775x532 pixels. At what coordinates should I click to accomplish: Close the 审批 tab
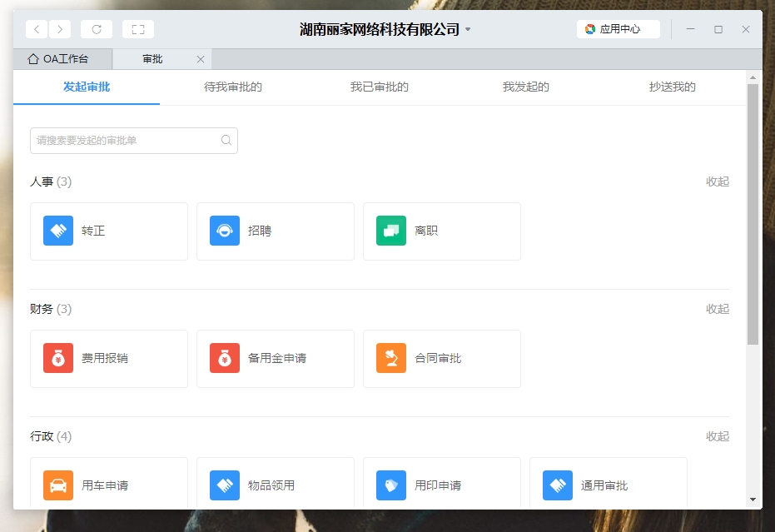pyautogui.click(x=200, y=59)
